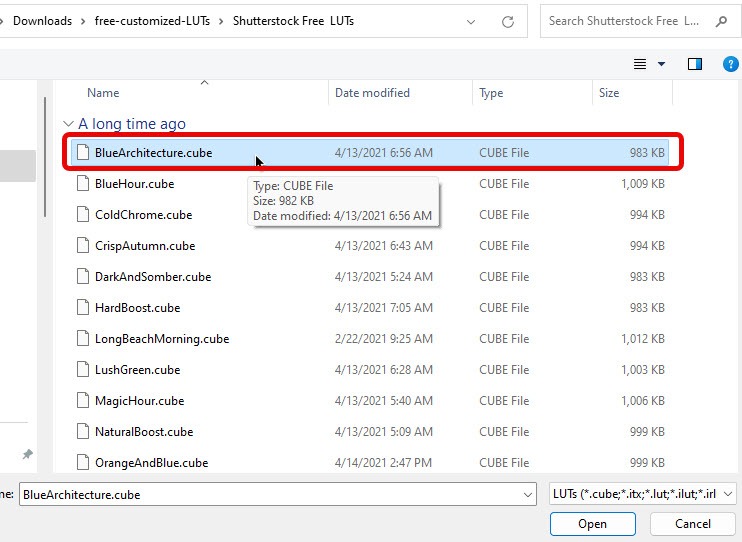The width and height of the screenshot is (742, 542).
Task: Sort files by the Size column header
Action: click(609, 93)
